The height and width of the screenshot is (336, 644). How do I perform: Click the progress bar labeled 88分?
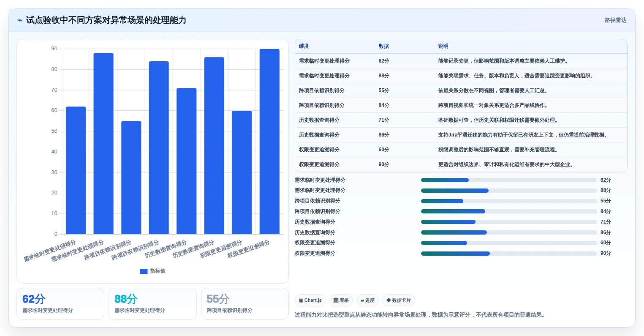(509, 191)
